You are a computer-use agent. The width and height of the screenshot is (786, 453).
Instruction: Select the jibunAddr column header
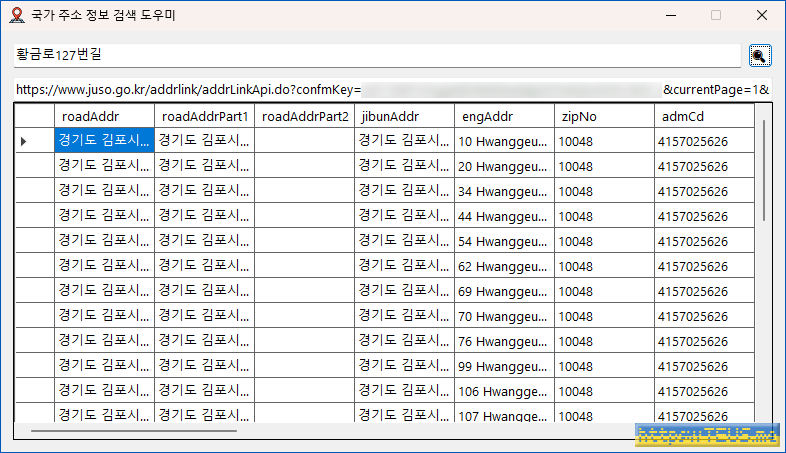click(404, 116)
